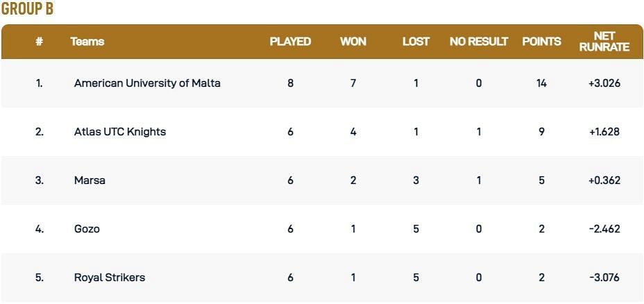Click the PLAYED column header
The width and height of the screenshot is (644, 304).
pyautogui.click(x=290, y=42)
